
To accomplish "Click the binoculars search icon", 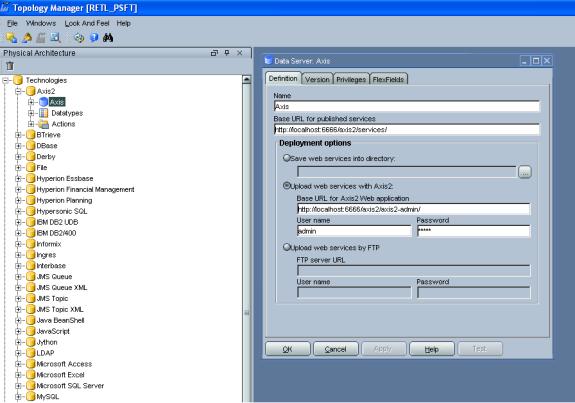I will pyautogui.click(x=108, y=37).
